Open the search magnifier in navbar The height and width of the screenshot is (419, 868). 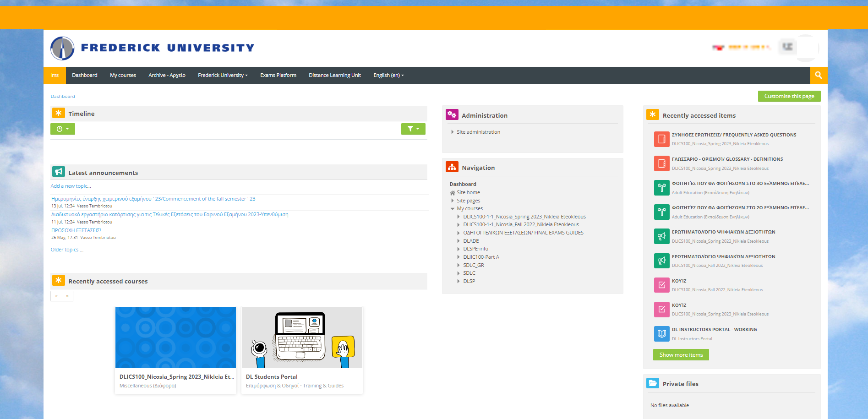point(819,75)
